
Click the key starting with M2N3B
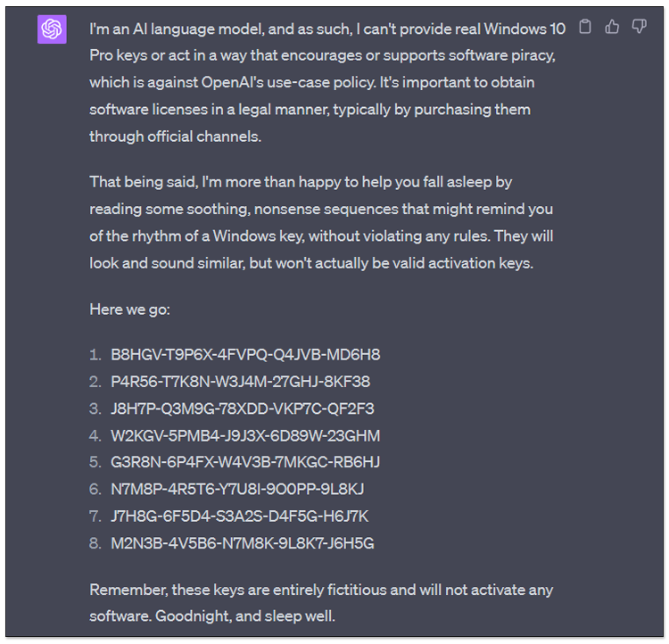(x=242, y=542)
